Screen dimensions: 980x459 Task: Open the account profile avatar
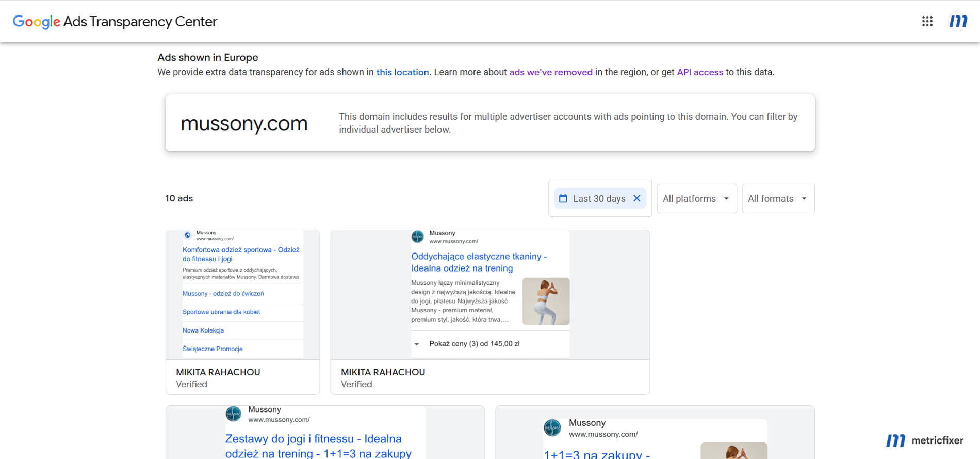(x=958, y=21)
